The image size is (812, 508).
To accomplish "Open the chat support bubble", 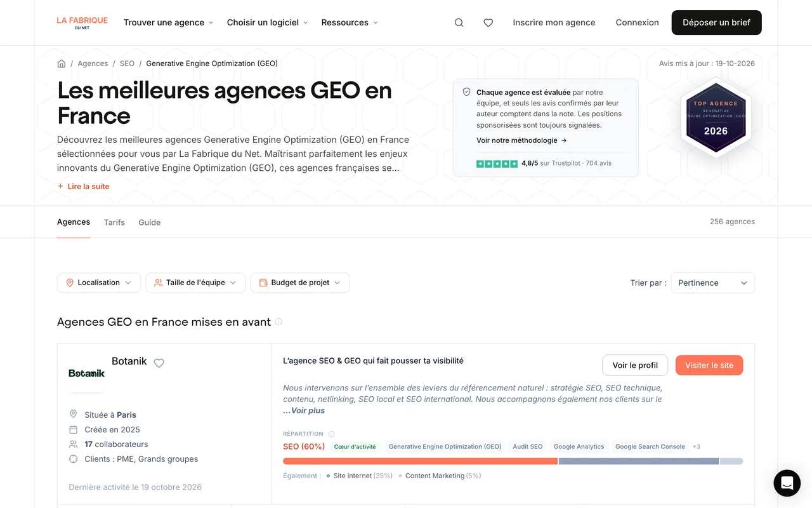I will pyautogui.click(x=787, y=483).
